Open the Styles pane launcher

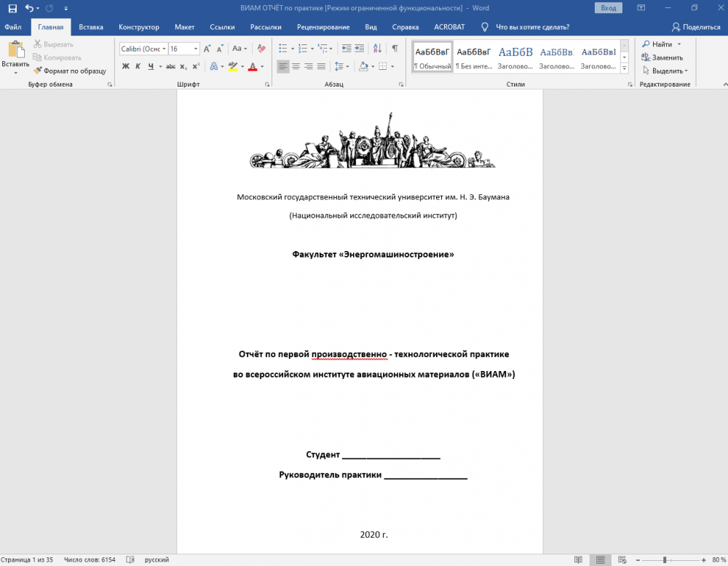pyautogui.click(x=630, y=84)
